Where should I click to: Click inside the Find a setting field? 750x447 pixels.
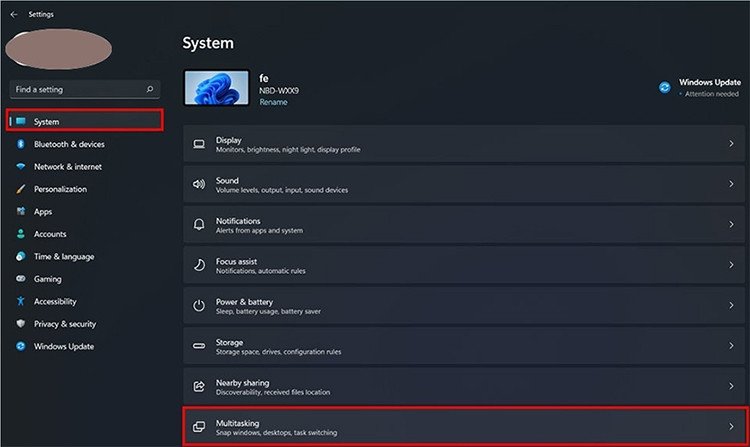[85, 89]
